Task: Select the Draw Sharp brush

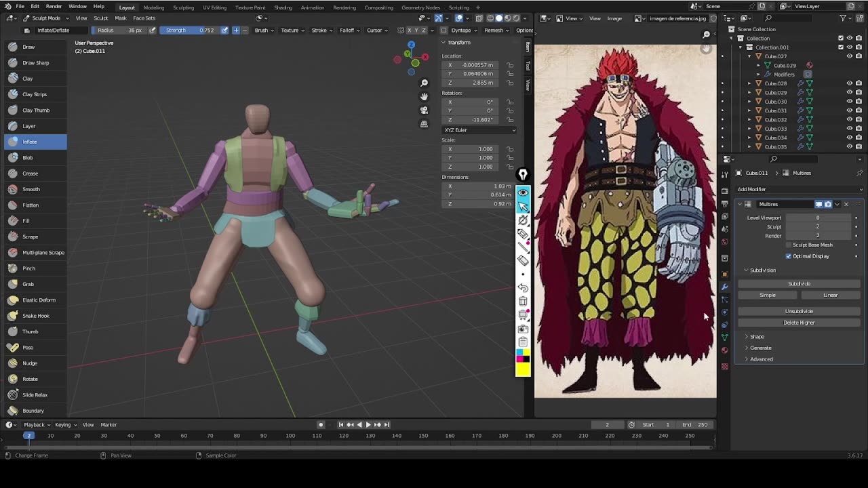Action: [x=35, y=62]
